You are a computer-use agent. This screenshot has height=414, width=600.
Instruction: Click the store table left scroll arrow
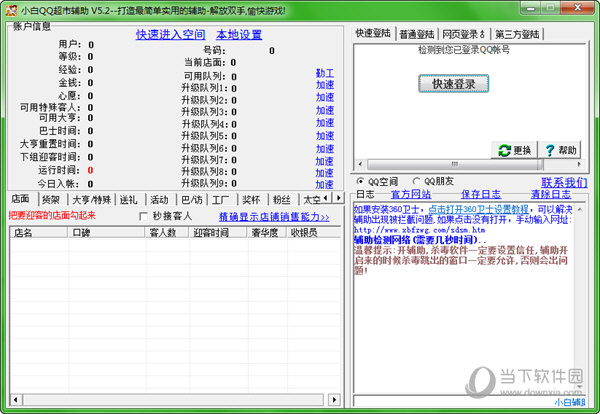point(16,400)
